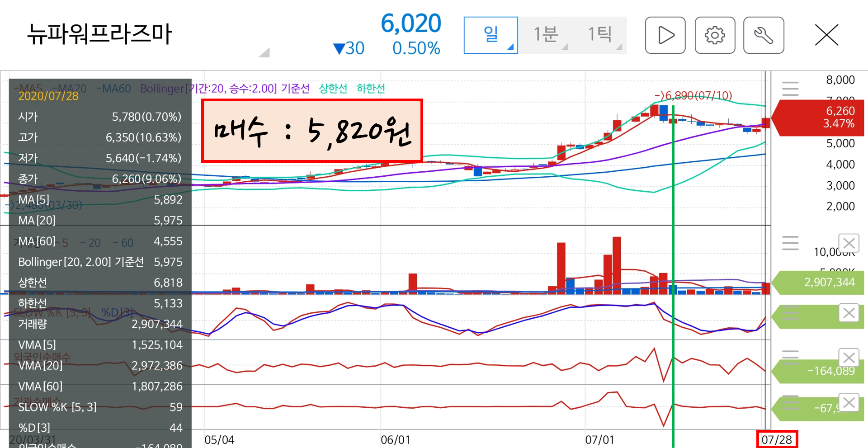
Task: Click the -164,089 value tag
Action: coord(818,372)
